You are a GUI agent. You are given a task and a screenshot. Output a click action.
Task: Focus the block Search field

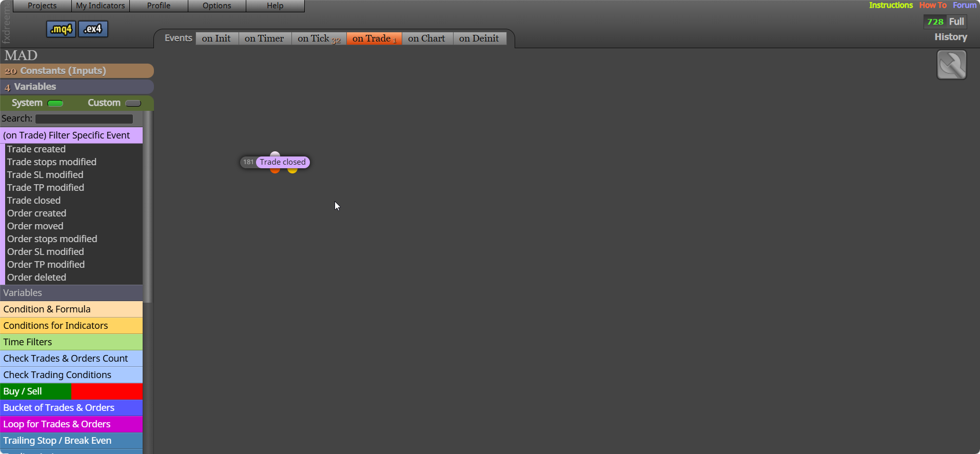[x=84, y=119]
